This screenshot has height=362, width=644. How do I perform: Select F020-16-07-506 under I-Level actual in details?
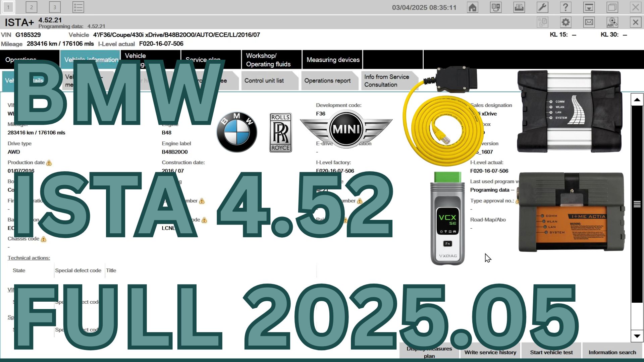[489, 171]
